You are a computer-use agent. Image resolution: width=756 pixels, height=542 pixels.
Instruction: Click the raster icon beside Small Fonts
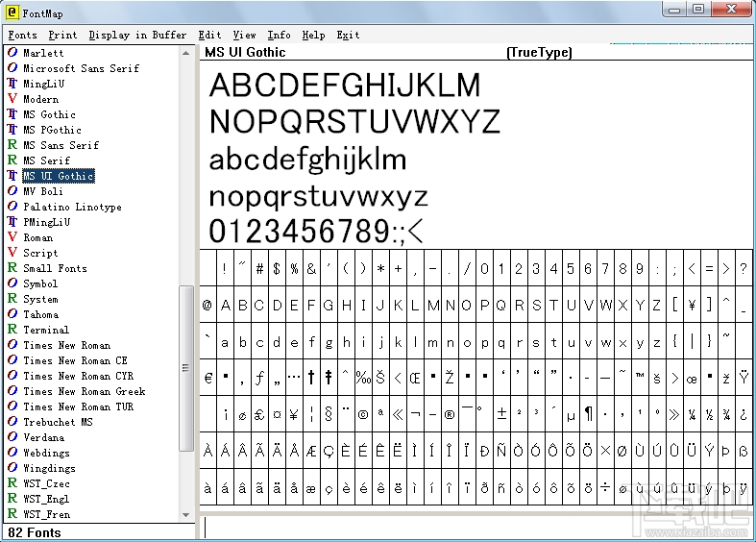[12, 267]
